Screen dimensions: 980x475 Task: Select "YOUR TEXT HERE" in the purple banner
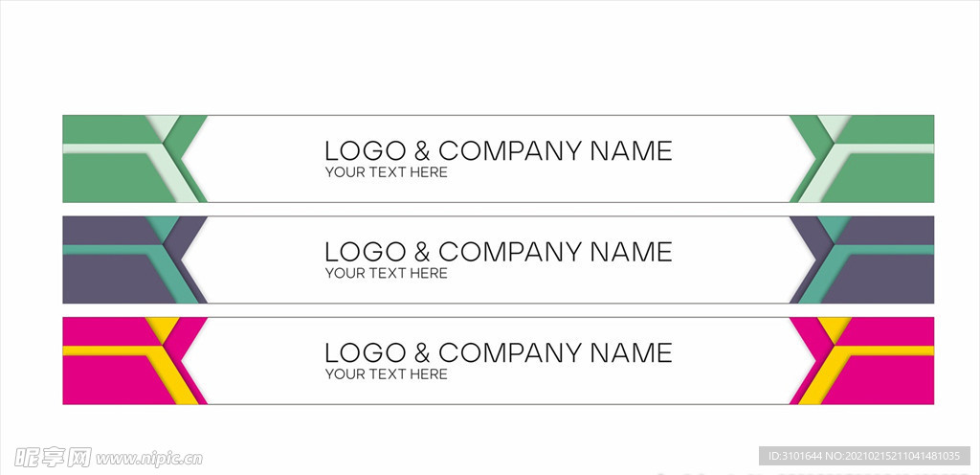click(x=386, y=273)
